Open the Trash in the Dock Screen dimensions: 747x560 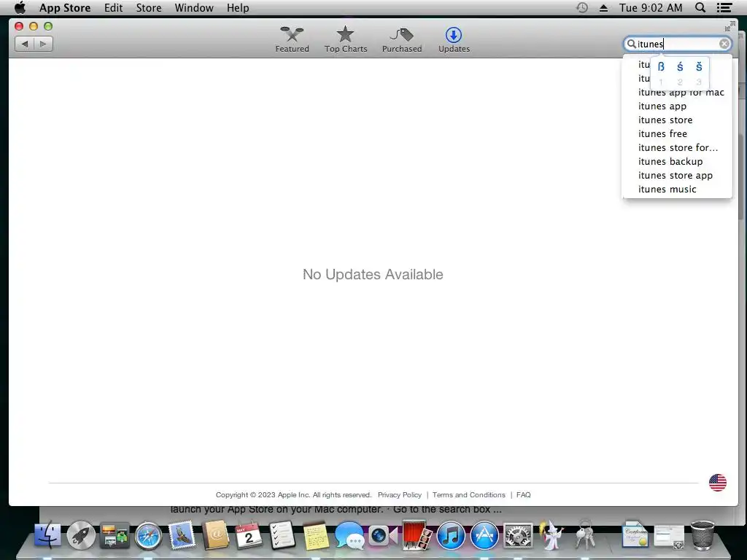click(703, 535)
